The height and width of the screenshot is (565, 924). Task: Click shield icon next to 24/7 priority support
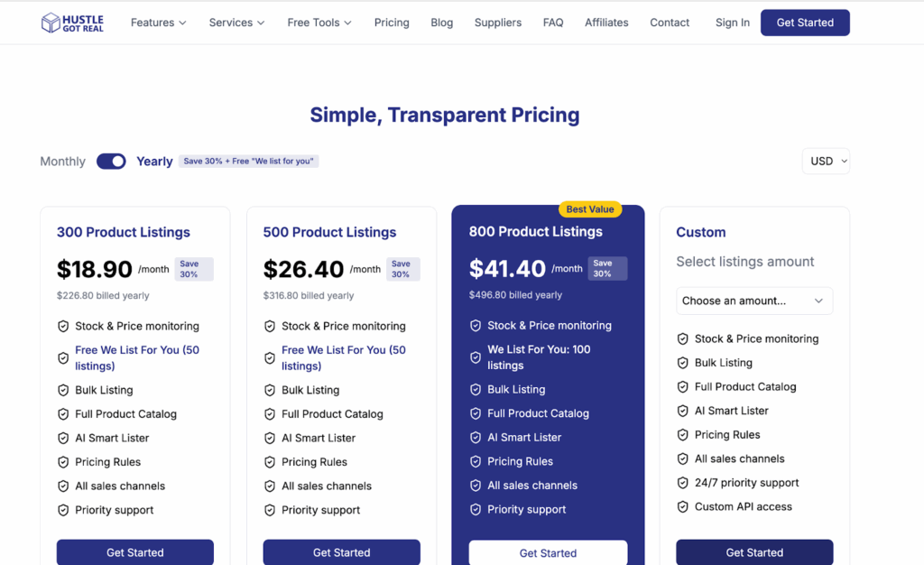(683, 483)
